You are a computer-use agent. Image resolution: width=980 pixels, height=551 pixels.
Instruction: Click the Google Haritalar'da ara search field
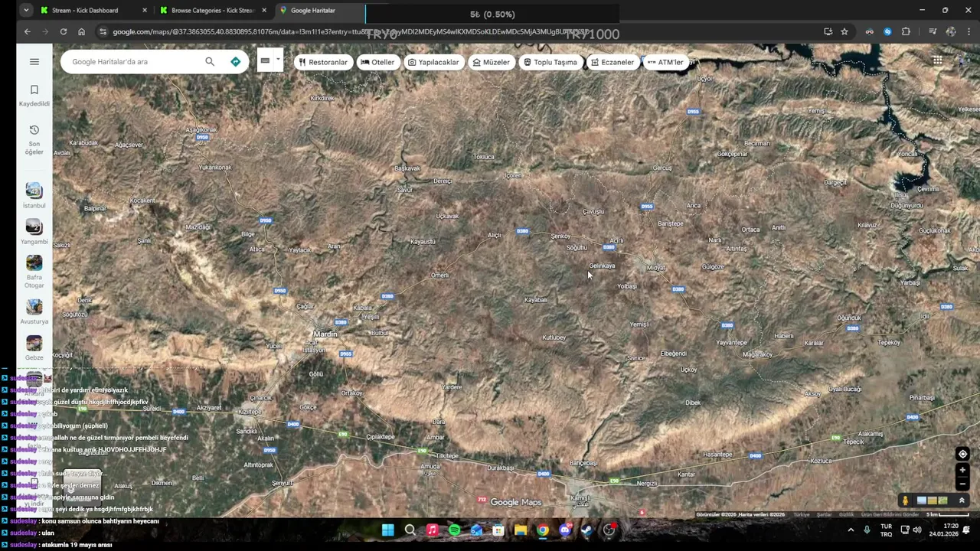coord(134,61)
